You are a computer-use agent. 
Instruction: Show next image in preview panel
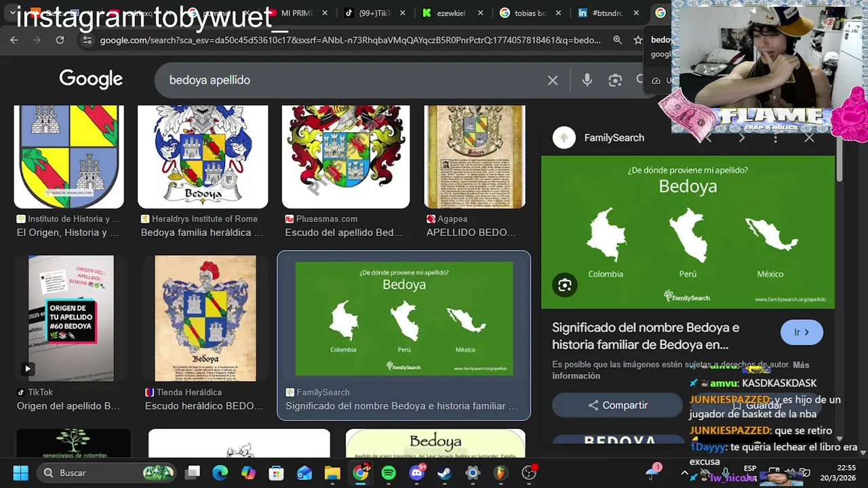pos(741,138)
